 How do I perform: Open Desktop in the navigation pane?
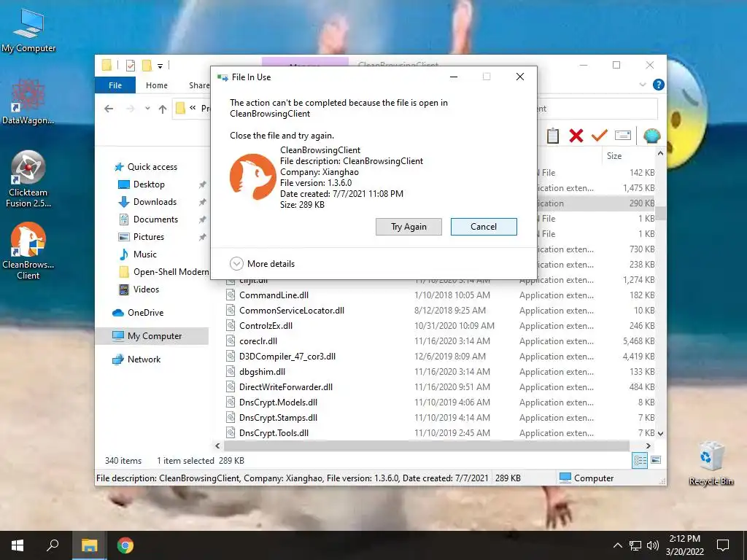pyautogui.click(x=149, y=184)
